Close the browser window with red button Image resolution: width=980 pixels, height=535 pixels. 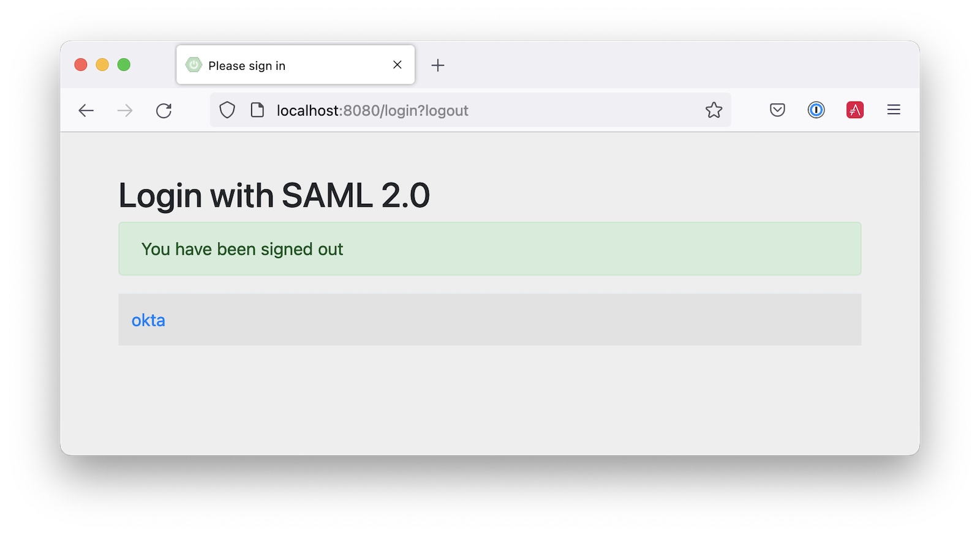point(81,65)
